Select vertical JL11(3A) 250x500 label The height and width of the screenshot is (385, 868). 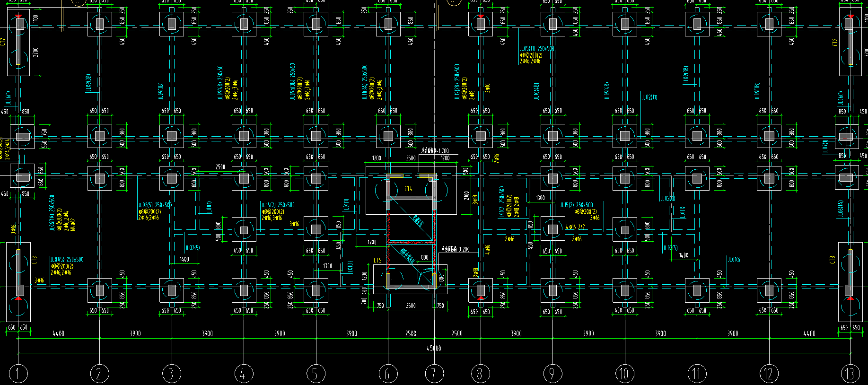click(x=364, y=82)
